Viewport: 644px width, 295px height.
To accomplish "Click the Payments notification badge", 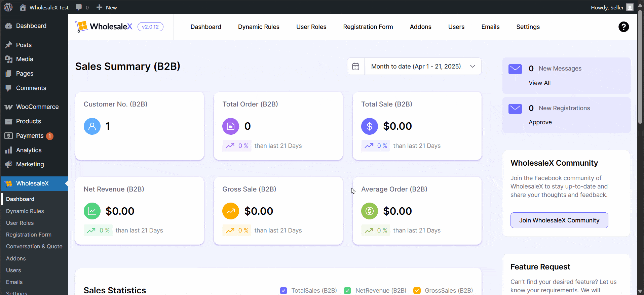I will (x=50, y=136).
